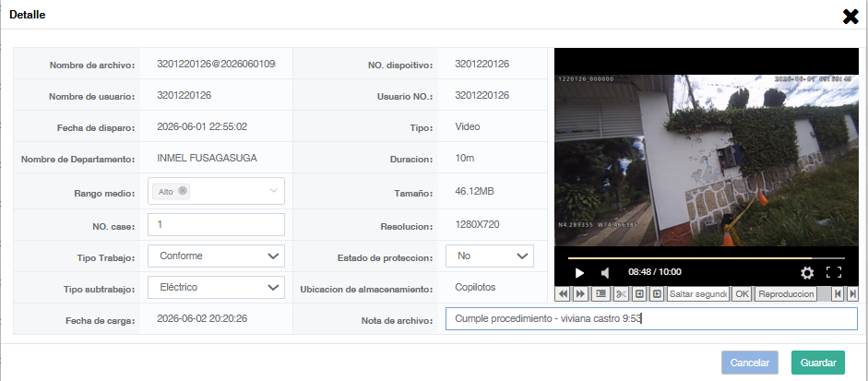This screenshot has width=868, height=381.
Task: Click the scissors cut clip icon
Action: [621, 294]
